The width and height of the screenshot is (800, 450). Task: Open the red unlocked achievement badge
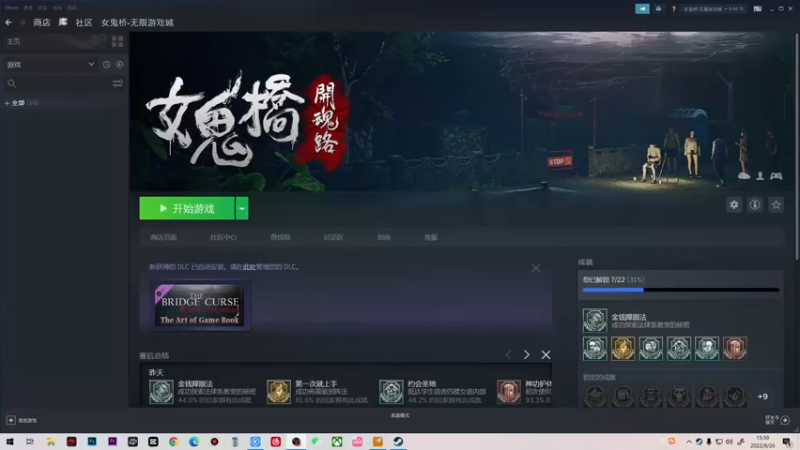coord(735,348)
